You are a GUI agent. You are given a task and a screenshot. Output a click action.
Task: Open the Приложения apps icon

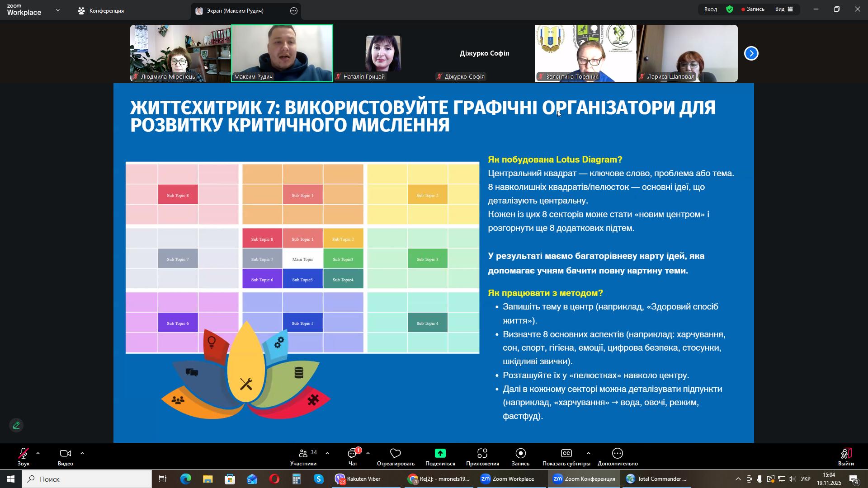pyautogui.click(x=482, y=454)
